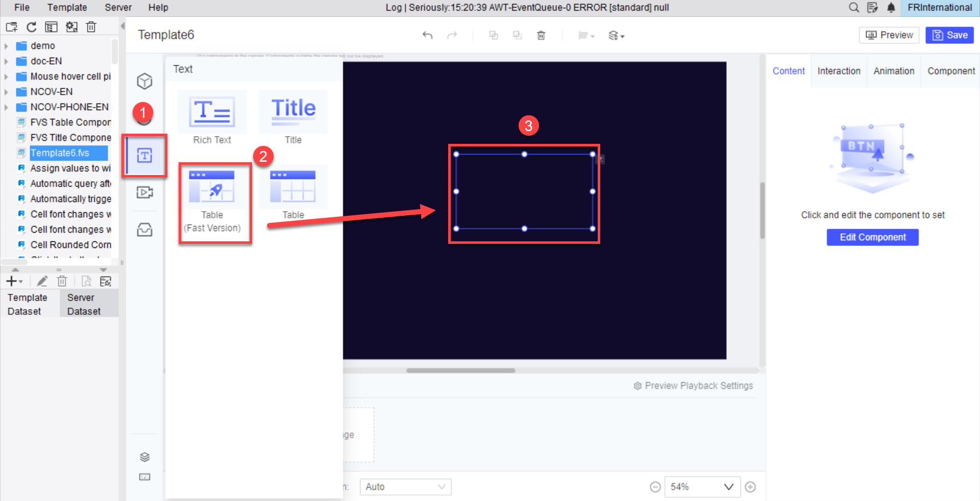980x501 pixels.
Task: Click the undo arrow icon
Action: (428, 35)
